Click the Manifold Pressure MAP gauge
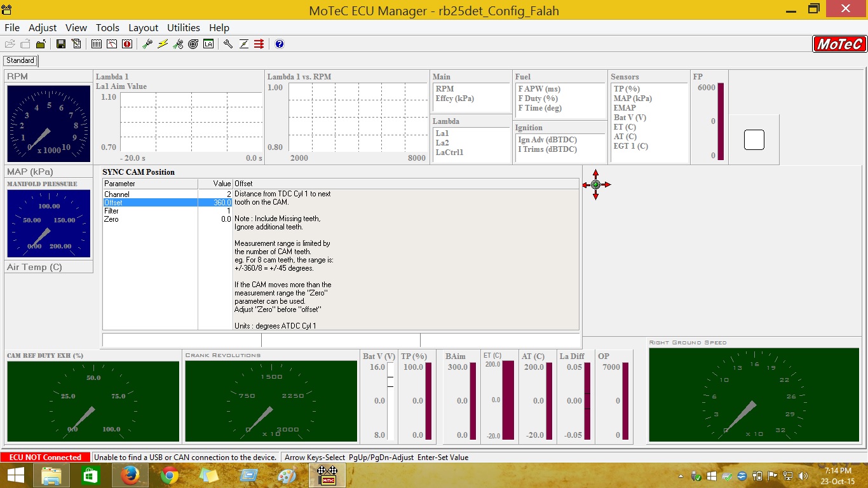 click(49, 223)
